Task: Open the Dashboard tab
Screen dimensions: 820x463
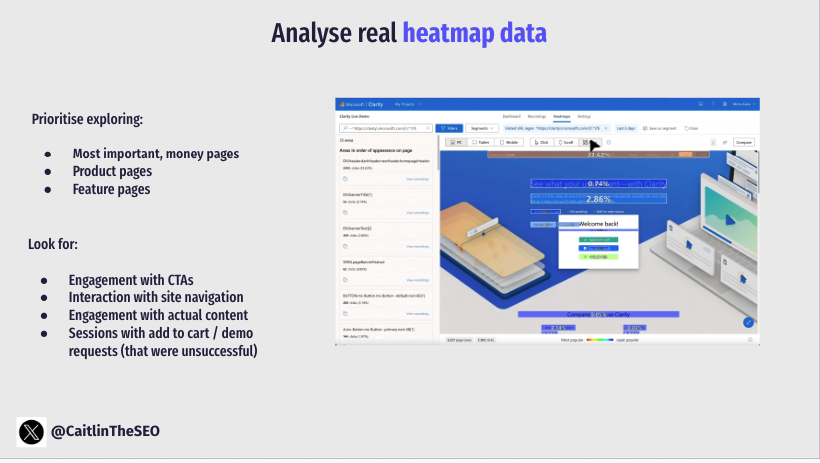Action: click(x=511, y=117)
